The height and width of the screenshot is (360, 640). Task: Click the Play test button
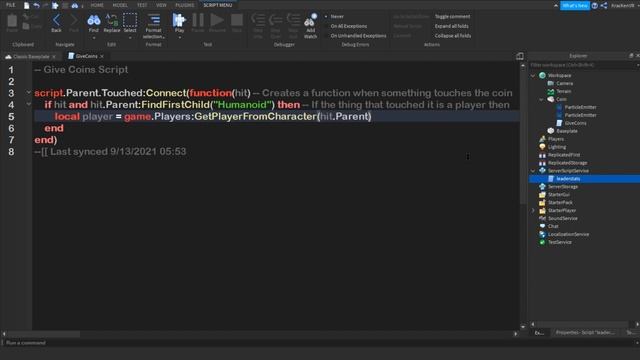coord(179,20)
